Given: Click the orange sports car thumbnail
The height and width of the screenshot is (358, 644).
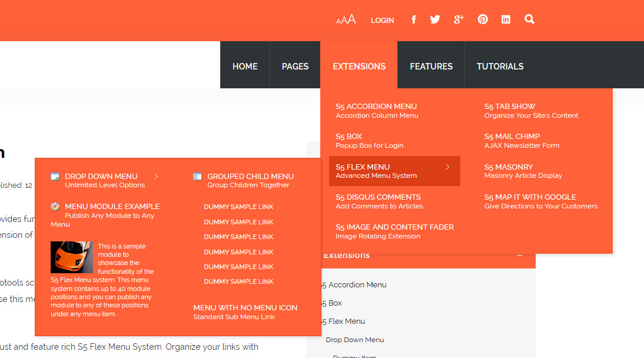Looking at the screenshot, I should 72,257.
